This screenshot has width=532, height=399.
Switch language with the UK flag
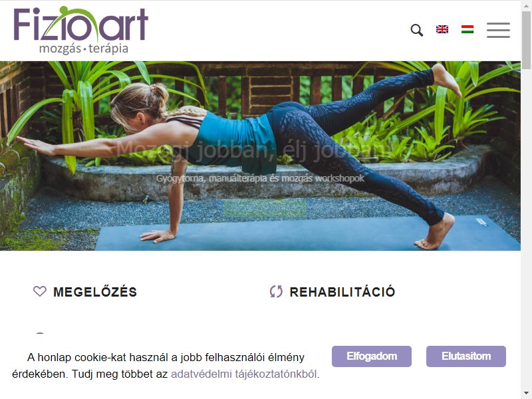pyautogui.click(x=442, y=29)
